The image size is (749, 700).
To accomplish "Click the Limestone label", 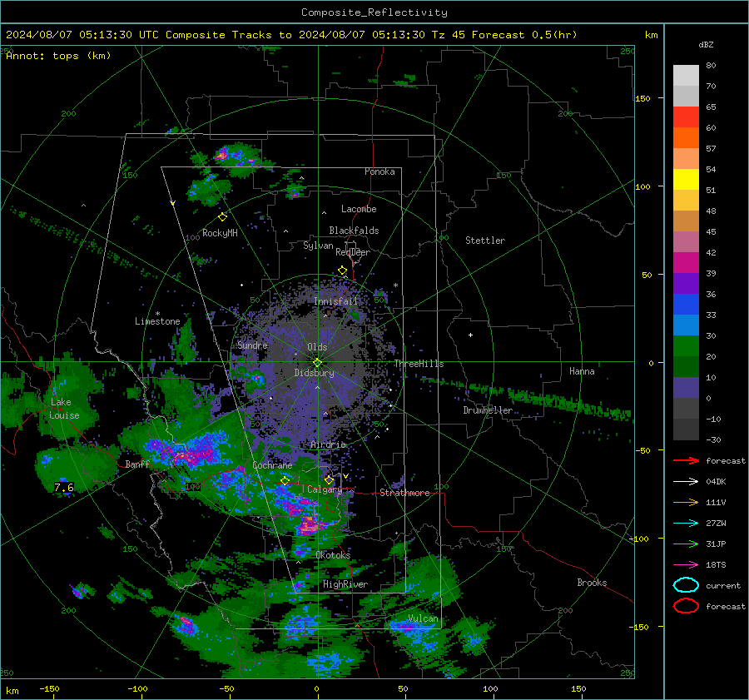I will click(157, 321).
